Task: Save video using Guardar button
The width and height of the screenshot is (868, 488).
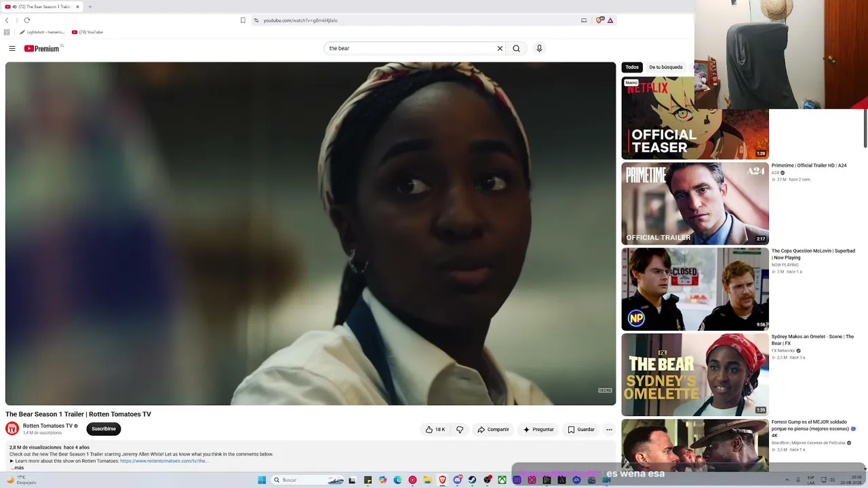Action: (581, 429)
